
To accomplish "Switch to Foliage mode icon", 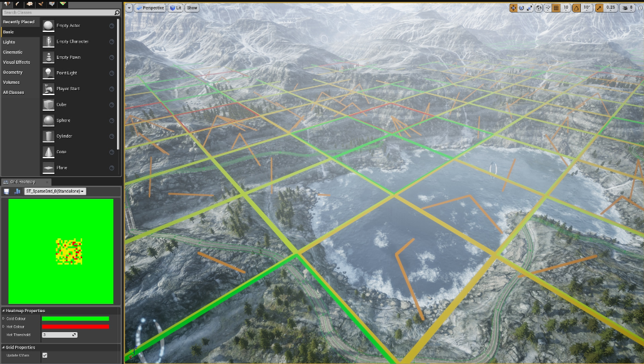I will [x=41, y=4].
